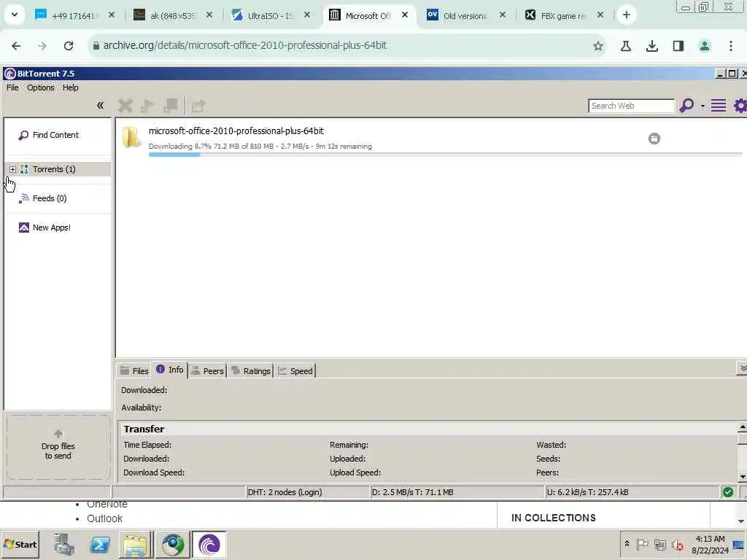Open the tab search dropdown arrow
Image resolution: width=747 pixels, height=560 pixels.
pyautogui.click(x=15, y=15)
